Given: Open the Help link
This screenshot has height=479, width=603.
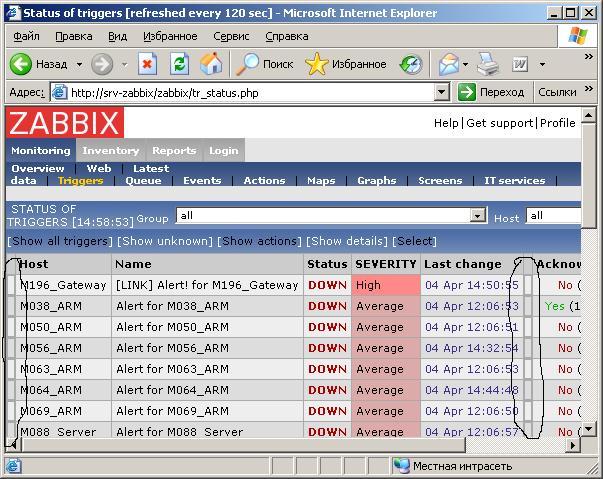Looking at the screenshot, I should [446, 123].
